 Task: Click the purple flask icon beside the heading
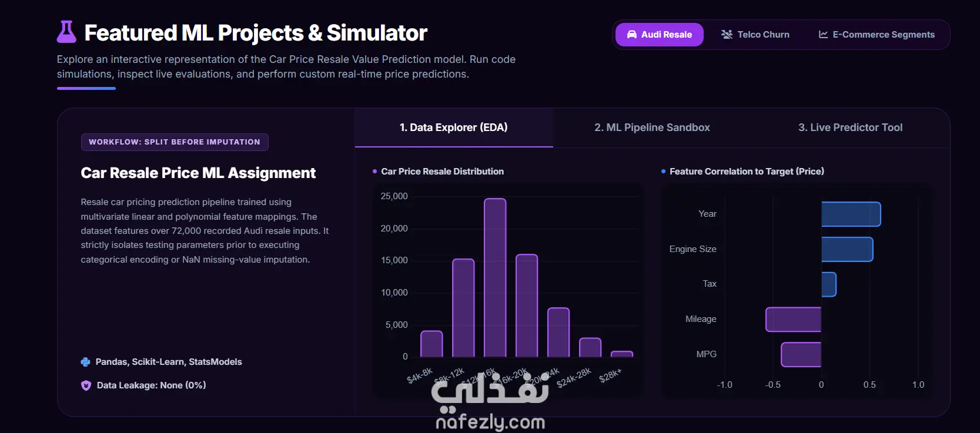coord(66,32)
